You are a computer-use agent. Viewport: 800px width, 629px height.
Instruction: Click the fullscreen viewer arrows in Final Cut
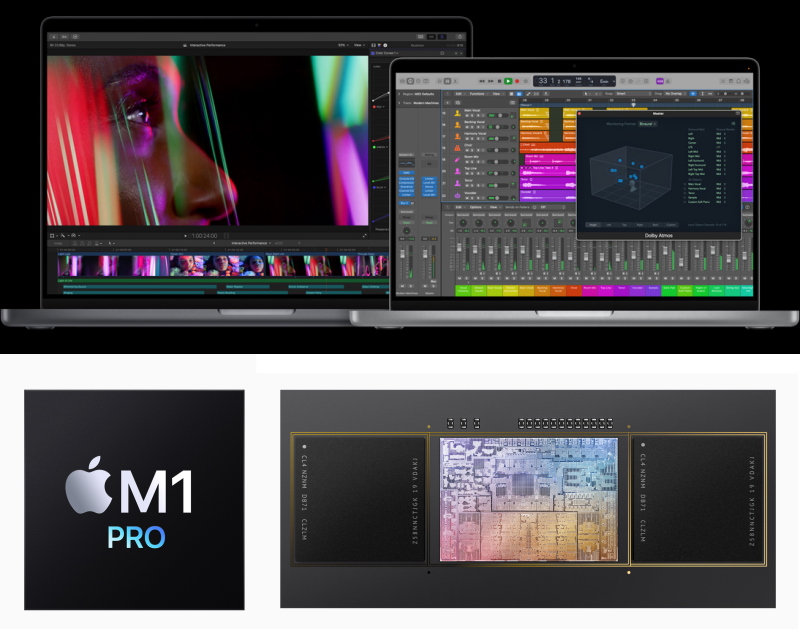tap(364, 236)
